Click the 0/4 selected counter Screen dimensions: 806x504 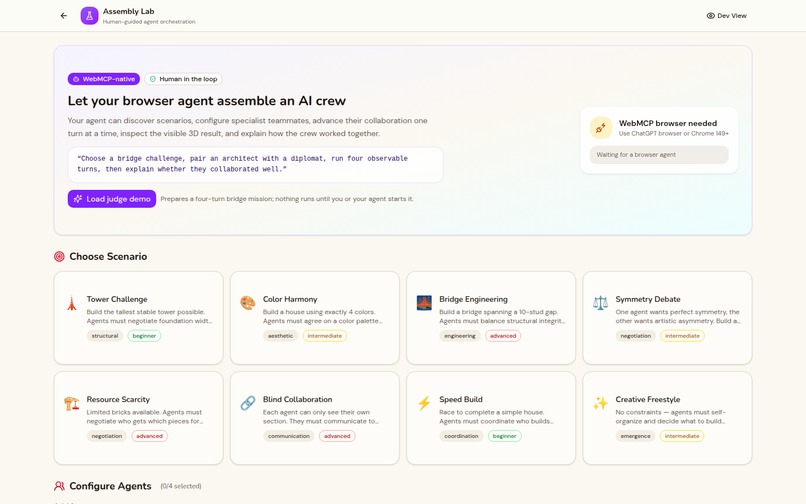coord(181,486)
